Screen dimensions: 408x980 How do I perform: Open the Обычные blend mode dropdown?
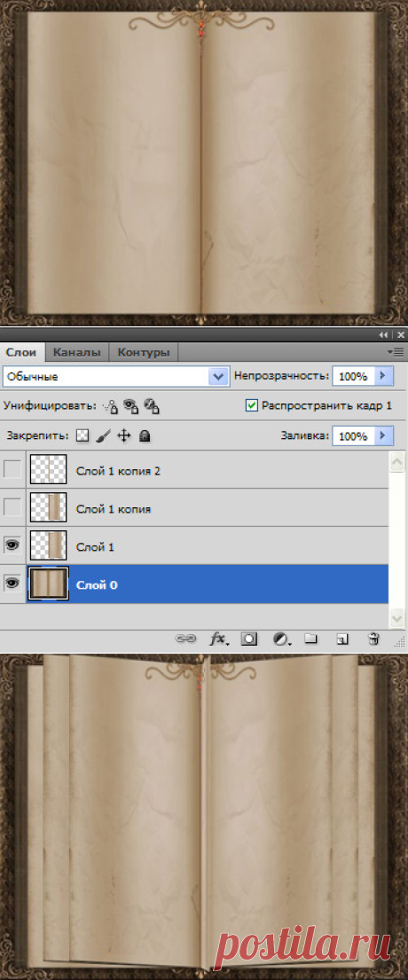tap(116, 377)
